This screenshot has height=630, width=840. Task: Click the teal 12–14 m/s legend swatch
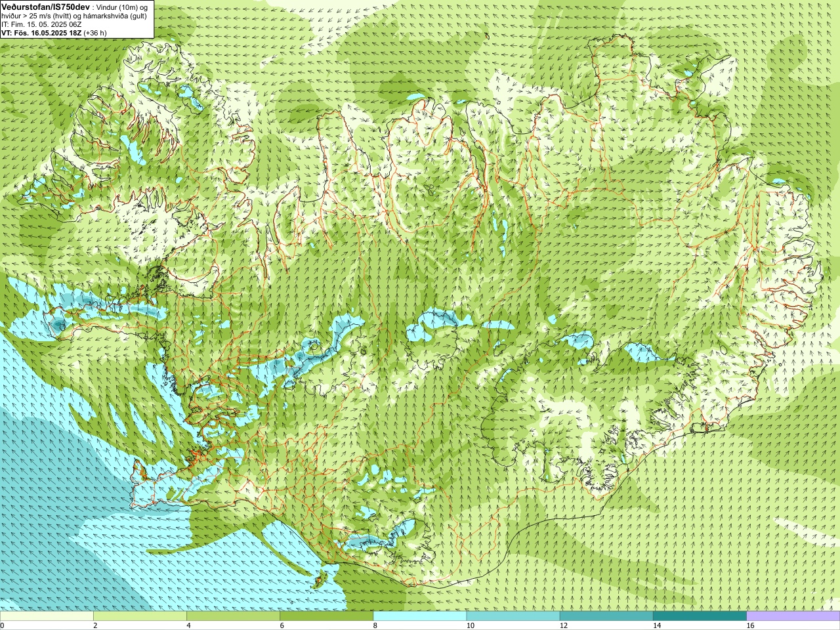[606, 616]
